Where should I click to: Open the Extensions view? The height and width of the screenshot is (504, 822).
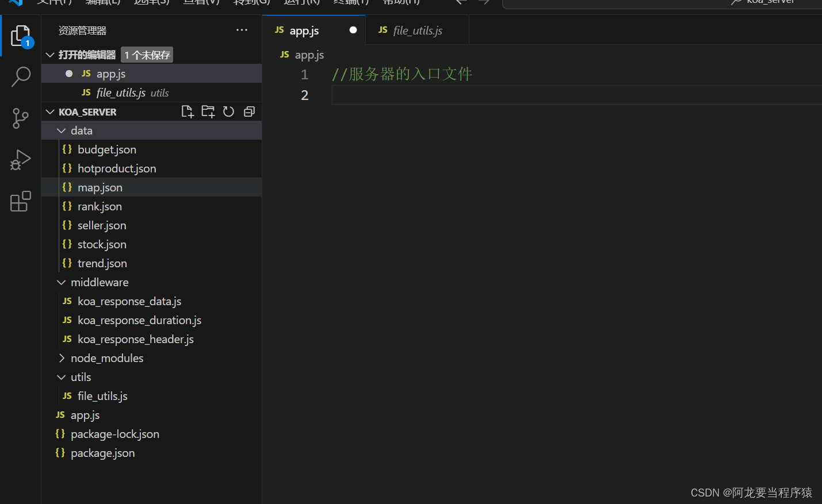(21, 201)
